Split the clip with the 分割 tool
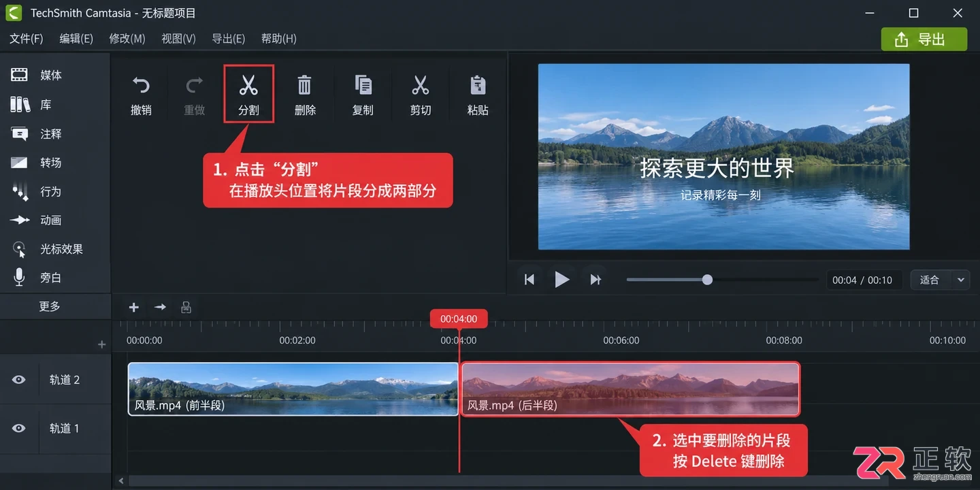This screenshot has width=980, height=490. click(248, 94)
